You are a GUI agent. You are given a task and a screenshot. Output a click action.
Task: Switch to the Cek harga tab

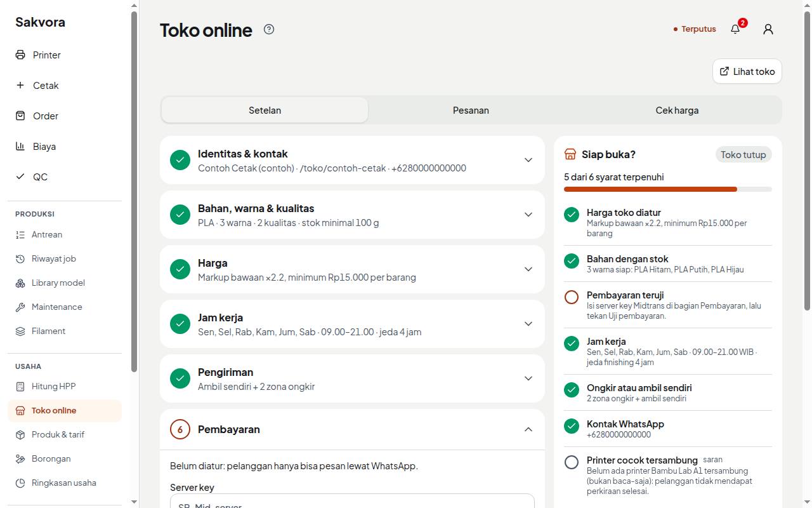pyautogui.click(x=677, y=110)
